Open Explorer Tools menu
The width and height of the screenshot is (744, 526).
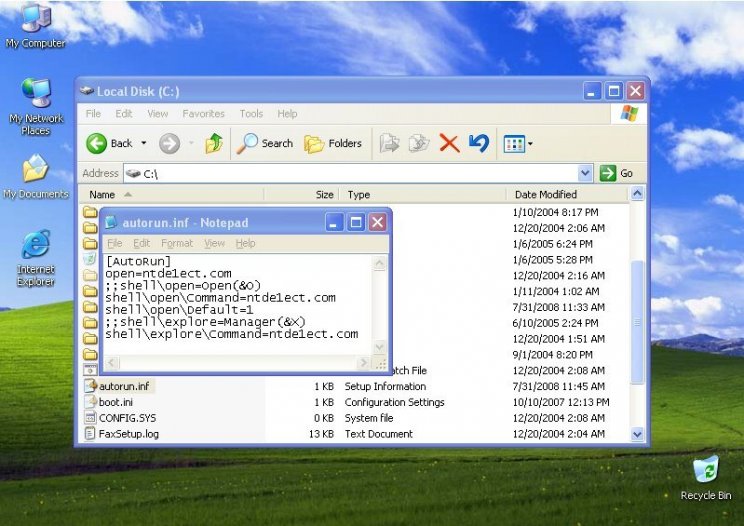click(x=251, y=114)
